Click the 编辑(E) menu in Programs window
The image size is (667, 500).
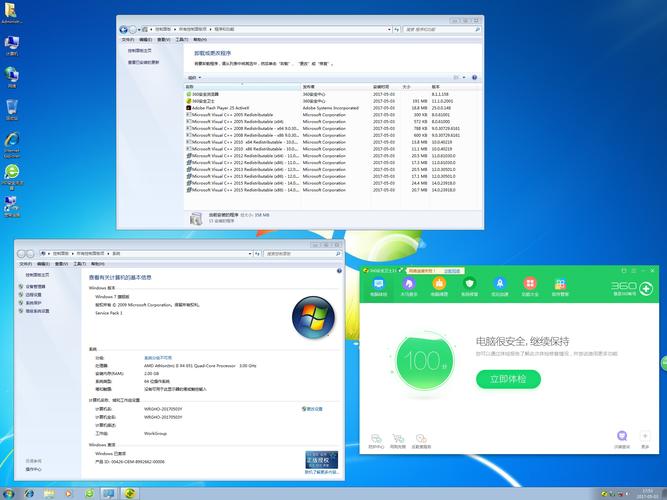145,40
